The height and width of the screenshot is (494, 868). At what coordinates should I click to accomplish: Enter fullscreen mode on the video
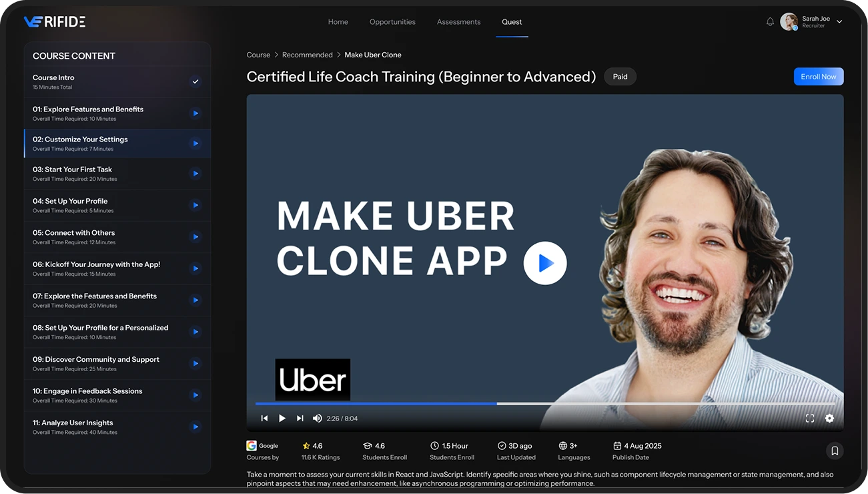pyautogui.click(x=810, y=419)
